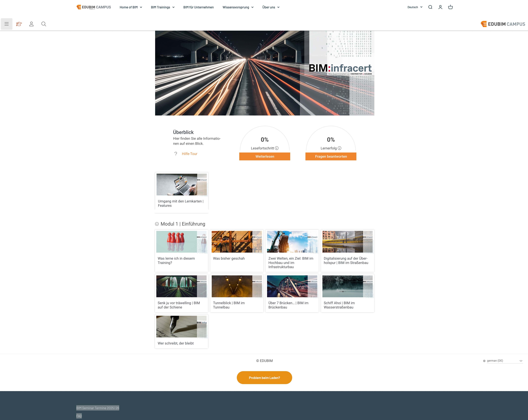528x420 pixels.
Task: Start the Hilfe-Tour
Action: coord(189,154)
